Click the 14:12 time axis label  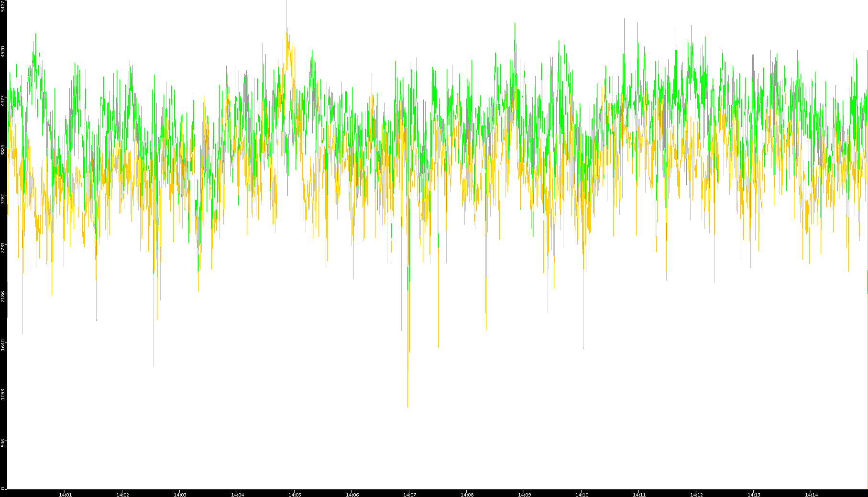pos(696,495)
